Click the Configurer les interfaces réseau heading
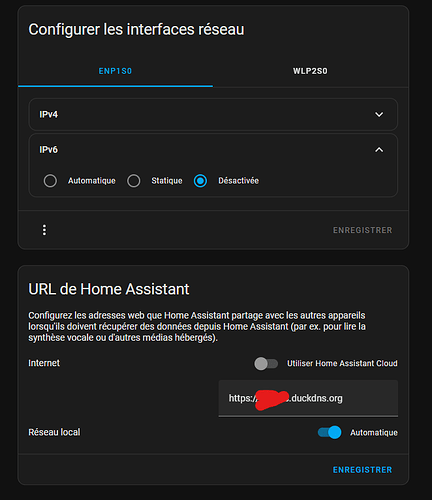 pyautogui.click(x=136, y=29)
